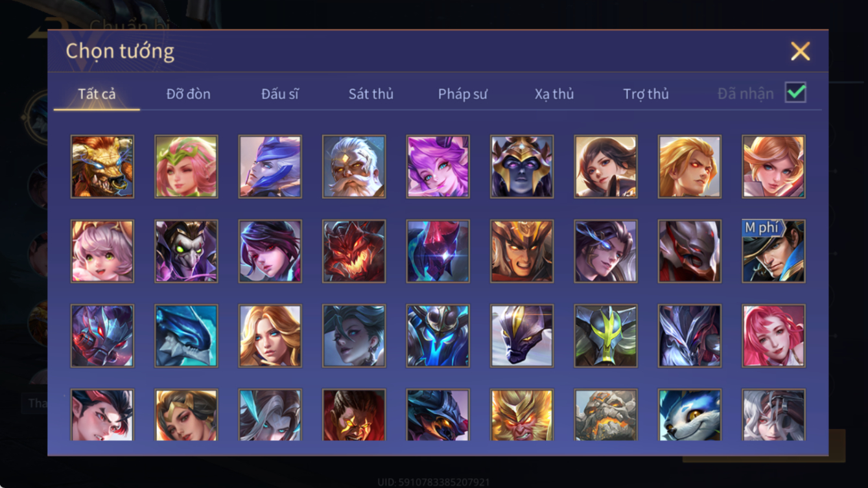The height and width of the screenshot is (488, 868).
Task: Select the golden monkey king hero
Action: pyautogui.click(x=522, y=415)
